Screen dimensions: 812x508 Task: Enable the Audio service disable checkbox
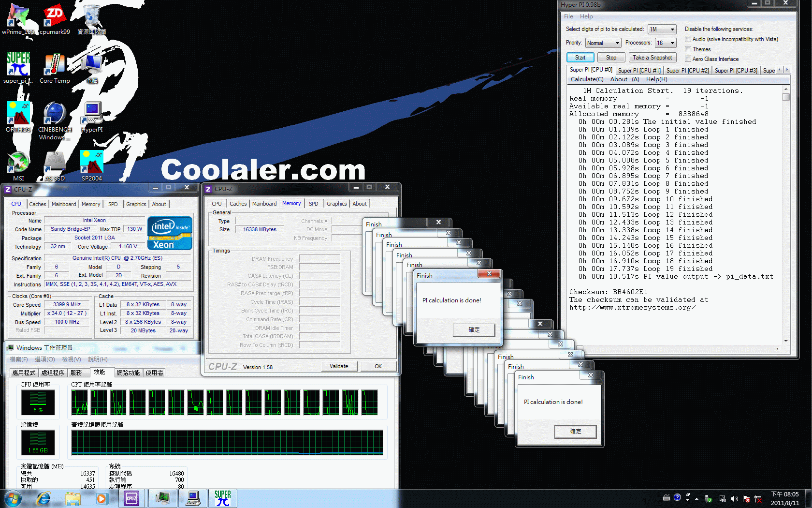688,39
